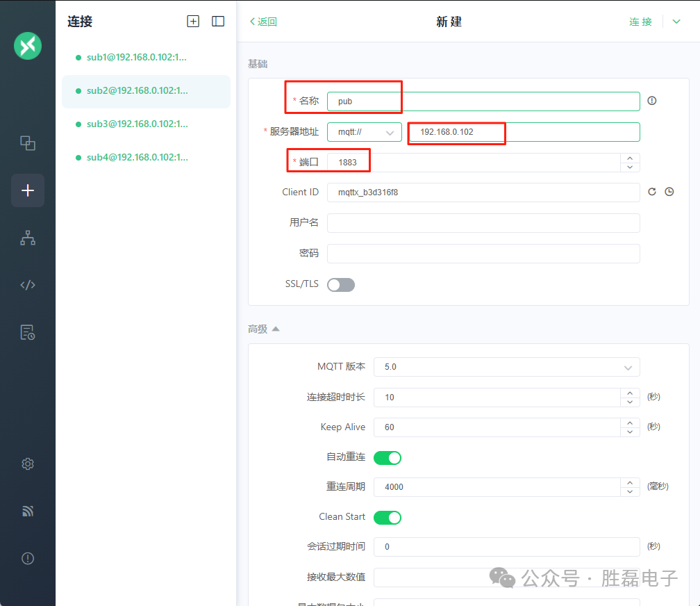
Task: Decrease the 连接超时时长 value
Action: (630, 402)
